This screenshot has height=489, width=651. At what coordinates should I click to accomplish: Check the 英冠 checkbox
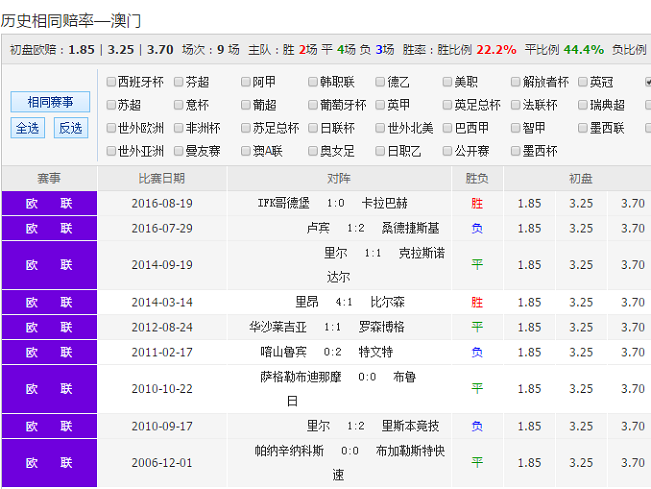click(583, 82)
